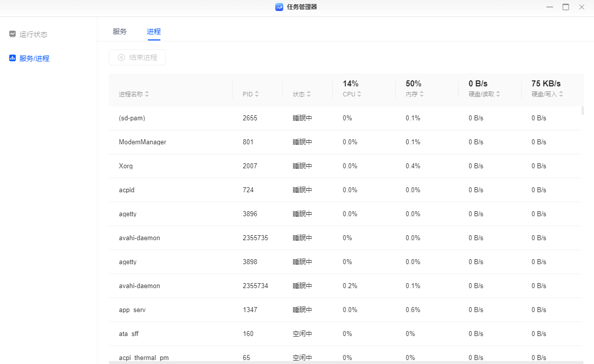Click the vertical scrollbar thumb of the process list
The height and width of the screenshot is (364, 594).
[x=583, y=111]
